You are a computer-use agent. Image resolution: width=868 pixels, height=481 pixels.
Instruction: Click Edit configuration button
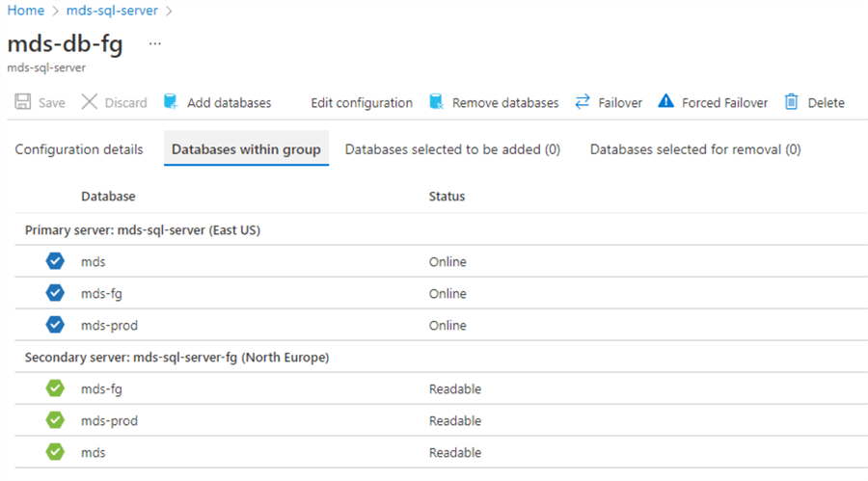361,102
